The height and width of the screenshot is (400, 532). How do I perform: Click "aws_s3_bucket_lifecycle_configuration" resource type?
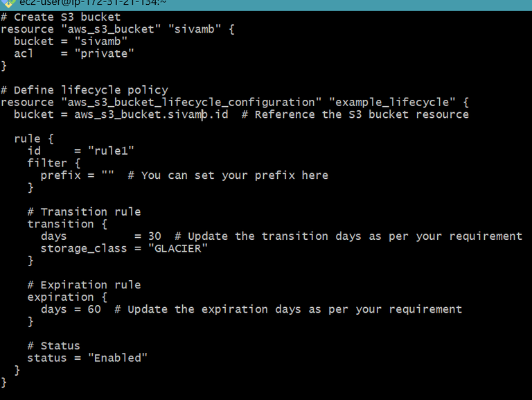[191, 102]
